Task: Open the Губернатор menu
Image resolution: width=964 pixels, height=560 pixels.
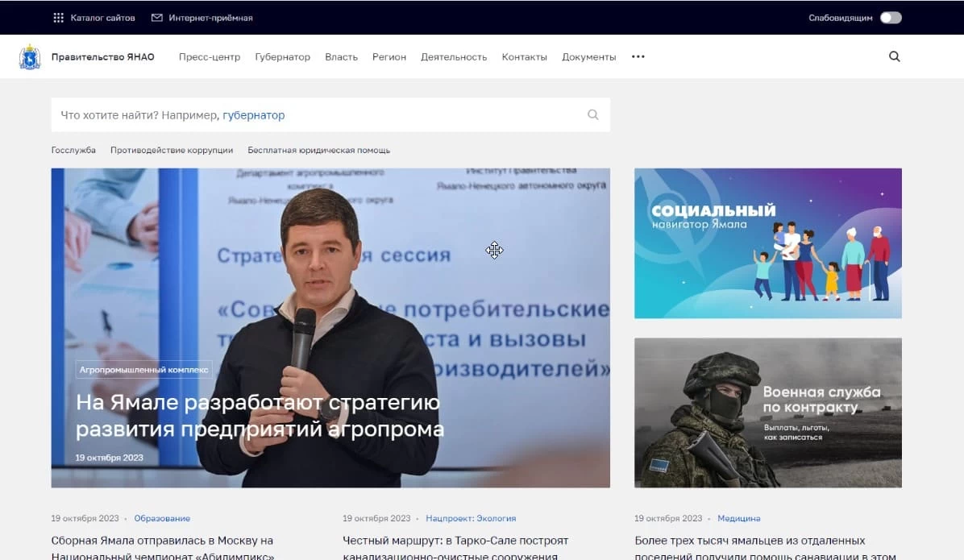Action: click(282, 57)
